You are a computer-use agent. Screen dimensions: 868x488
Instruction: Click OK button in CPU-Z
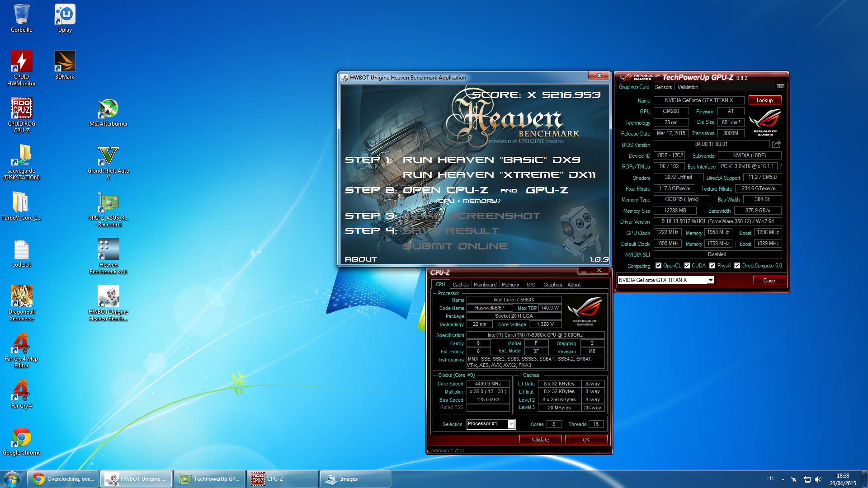tap(586, 440)
